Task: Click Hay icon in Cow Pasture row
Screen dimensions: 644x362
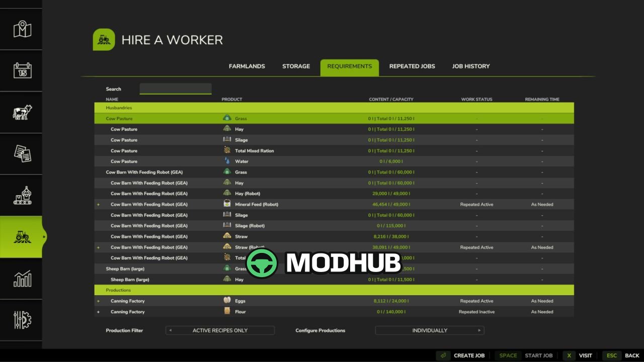Action: (227, 129)
